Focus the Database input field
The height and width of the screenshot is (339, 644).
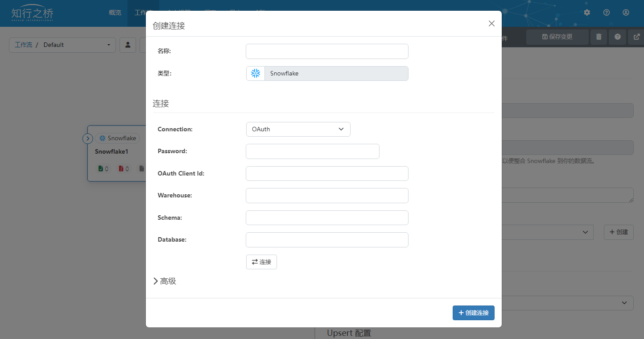[x=327, y=240]
